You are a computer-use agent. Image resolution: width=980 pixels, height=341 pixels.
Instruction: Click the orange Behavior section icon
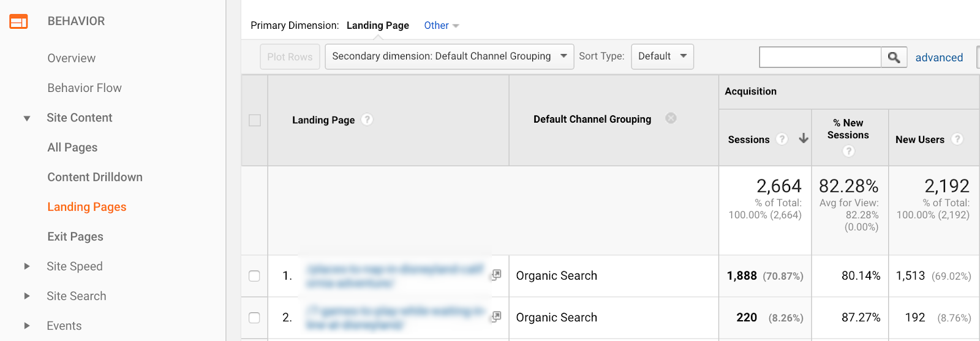coord(18,21)
